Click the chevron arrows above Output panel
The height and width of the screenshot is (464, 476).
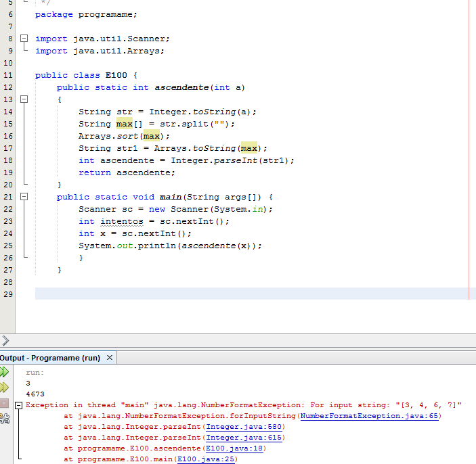point(5,340)
